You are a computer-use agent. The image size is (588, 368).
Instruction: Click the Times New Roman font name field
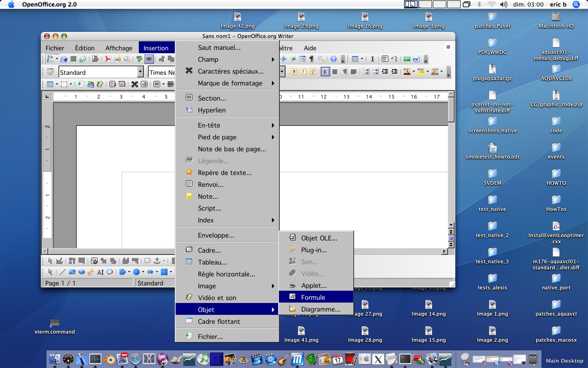click(x=162, y=72)
